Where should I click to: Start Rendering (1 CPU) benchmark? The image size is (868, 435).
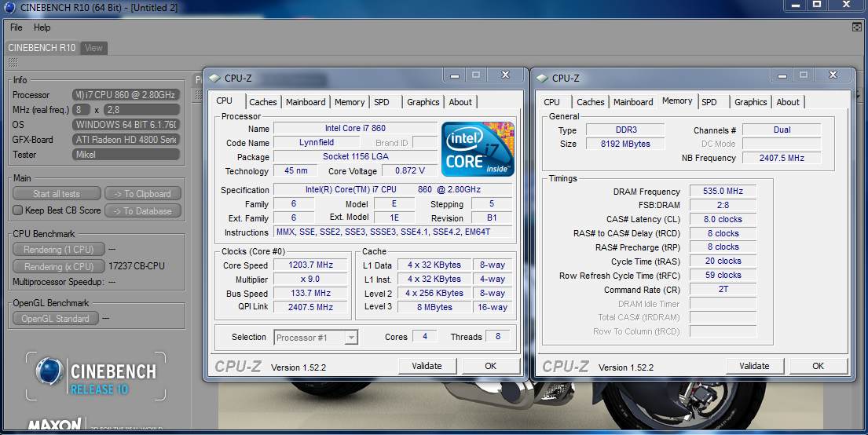(x=59, y=250)
